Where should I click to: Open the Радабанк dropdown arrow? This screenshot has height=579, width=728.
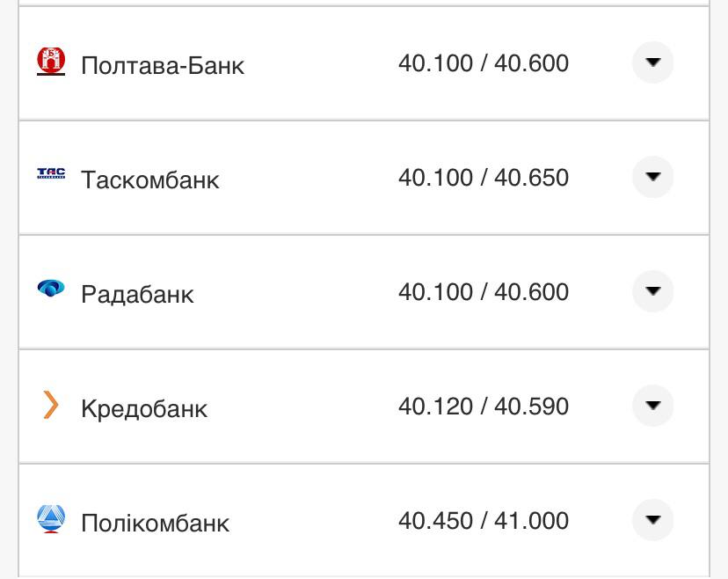pyautogui.click(x=652, y=290)
